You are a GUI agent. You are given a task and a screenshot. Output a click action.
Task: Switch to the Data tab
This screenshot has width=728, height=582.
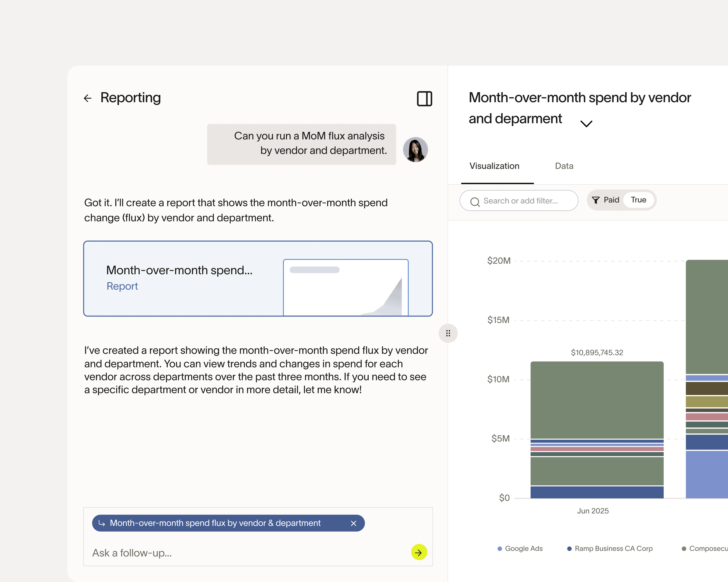[564, 166]
